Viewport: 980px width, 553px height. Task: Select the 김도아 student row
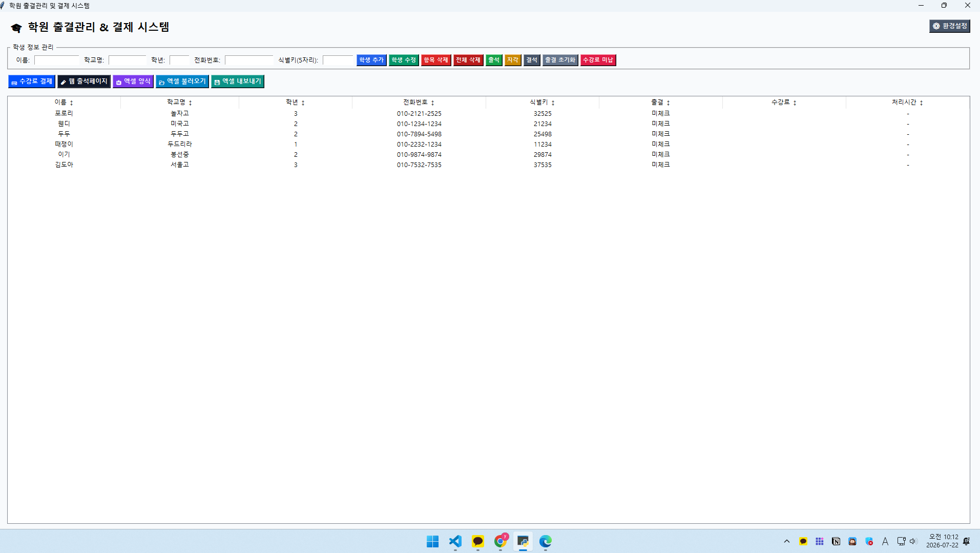pyautogui.click(x=488, y=165)
